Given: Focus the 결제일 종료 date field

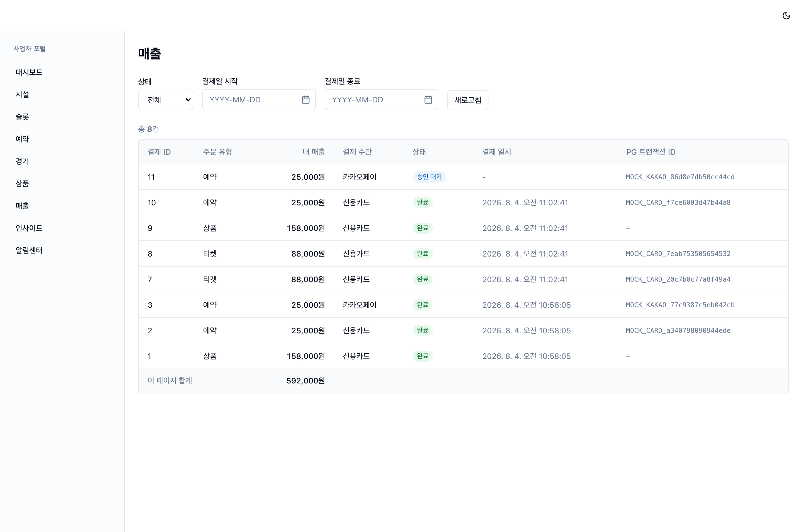Looking at the screenshot, I should (x=381, y=100).
